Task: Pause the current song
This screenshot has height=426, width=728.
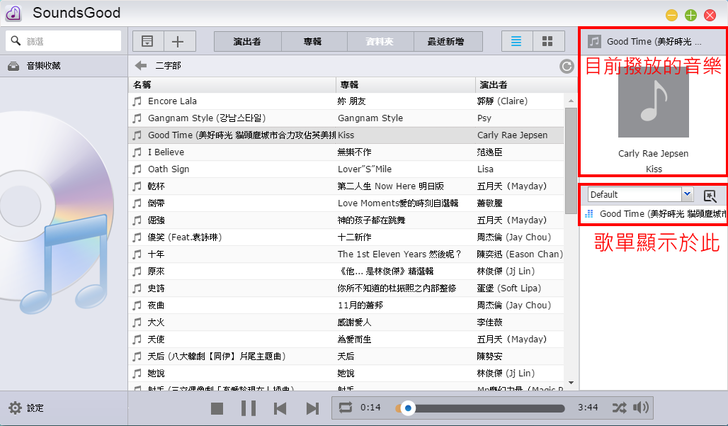Action: [x=249, y=408]
